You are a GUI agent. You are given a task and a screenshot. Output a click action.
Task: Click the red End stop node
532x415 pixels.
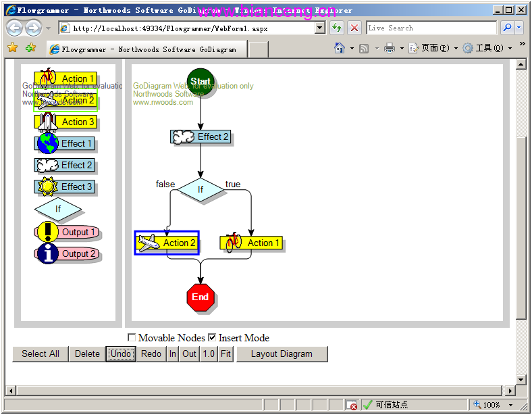(x=201, y=297)
